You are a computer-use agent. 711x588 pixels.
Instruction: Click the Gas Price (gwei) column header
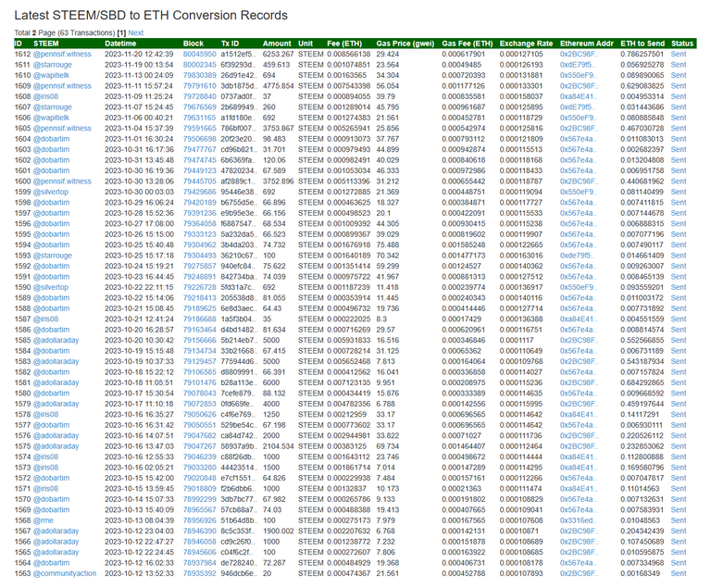405,44
